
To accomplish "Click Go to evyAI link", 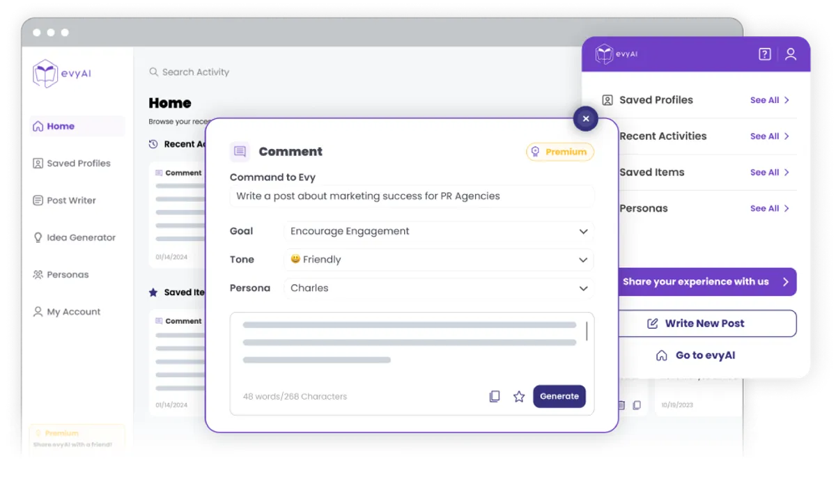I will 695,356.
